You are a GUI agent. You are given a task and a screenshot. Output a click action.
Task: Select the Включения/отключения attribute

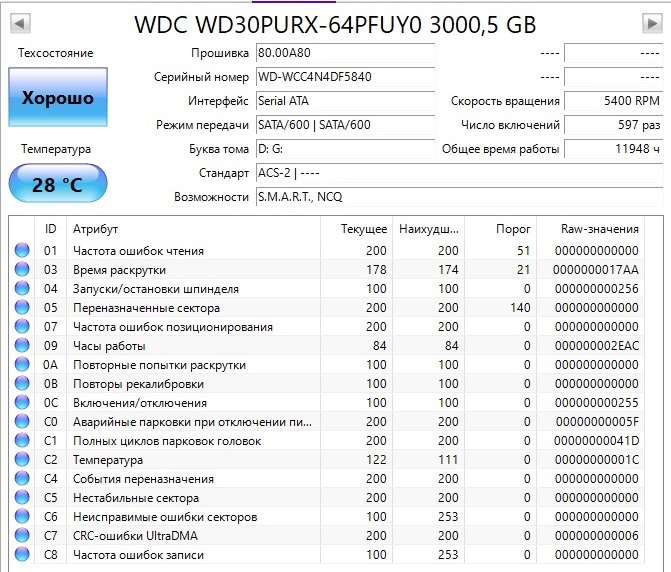click(x=140, y=403)
